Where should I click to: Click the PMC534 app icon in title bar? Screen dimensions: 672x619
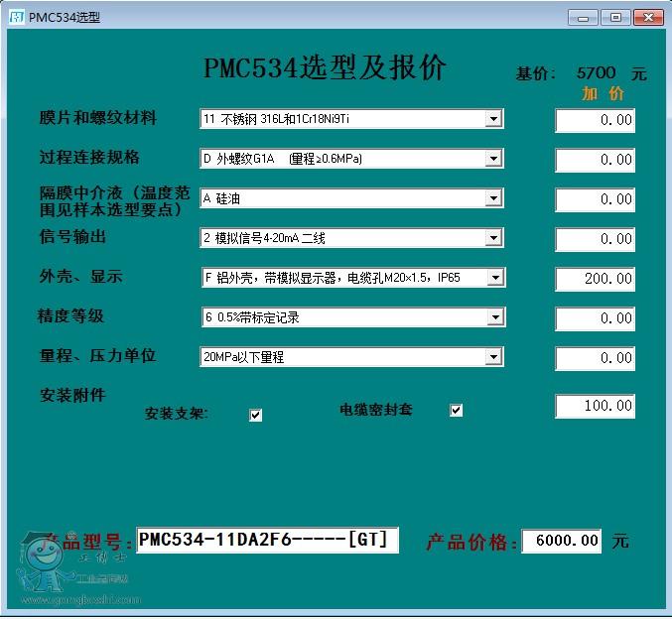[16, 17]
